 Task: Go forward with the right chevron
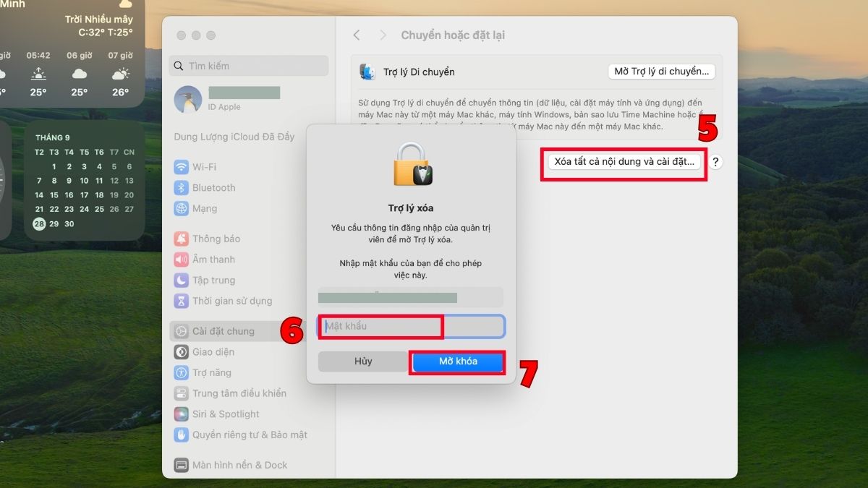pyautogui.click(x=383, y=35)
